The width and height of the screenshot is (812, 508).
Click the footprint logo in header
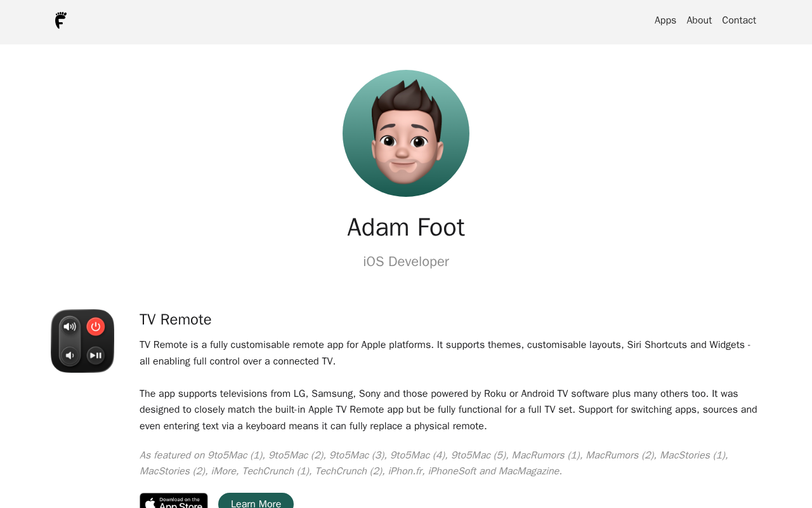pos(61,20)
